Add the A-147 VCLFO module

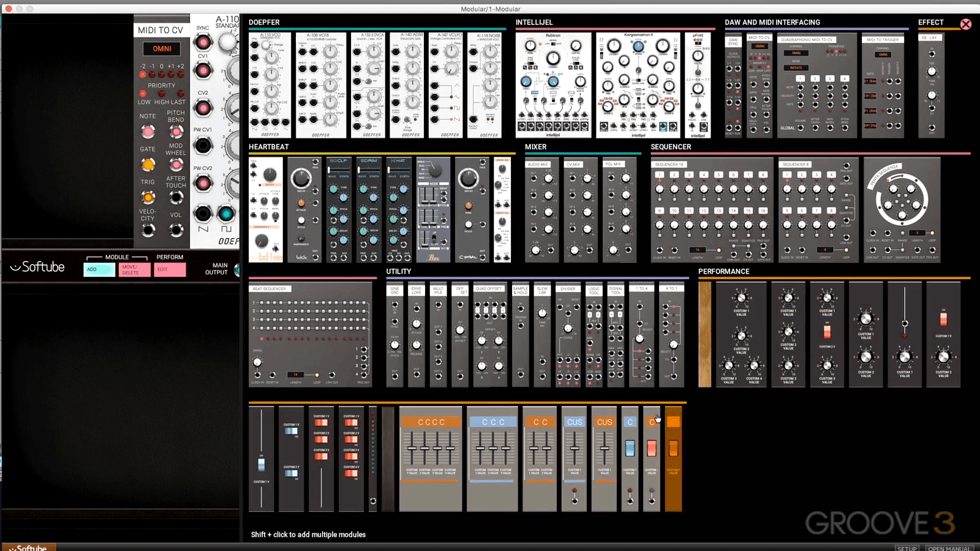pyautogui.click(x=446, y=85)
